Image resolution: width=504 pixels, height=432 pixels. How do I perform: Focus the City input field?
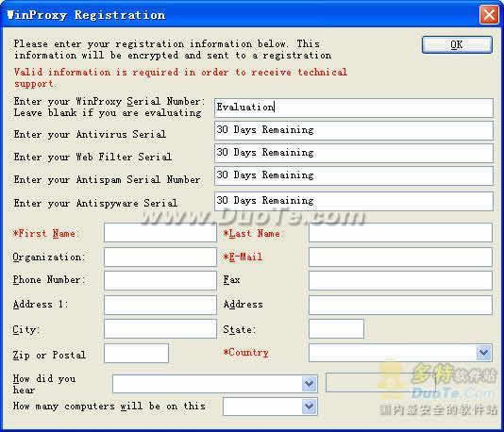[160, 328]
